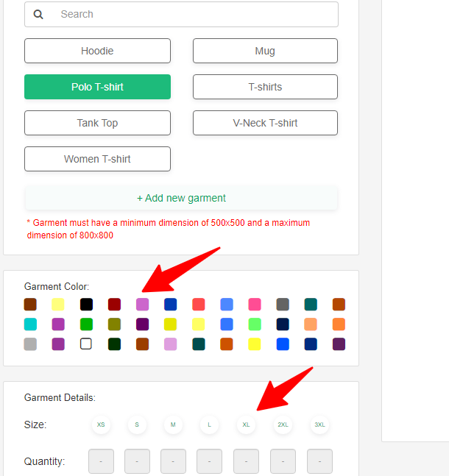Choose the orchid purple swatch under arrow
449x476 pixels.
(x=143, y=305)
